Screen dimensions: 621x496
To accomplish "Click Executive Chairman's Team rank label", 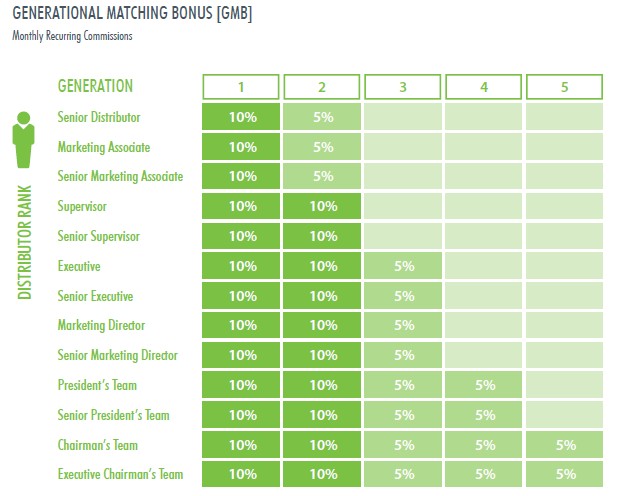I will (x=120, y=474).
